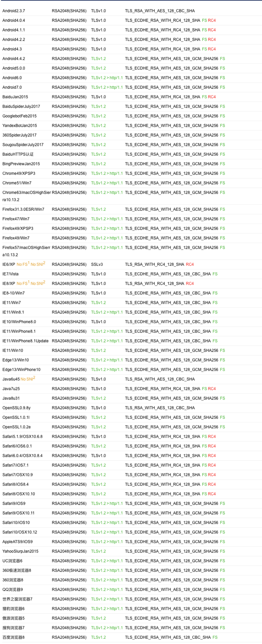Select the AppleATS9/iOS9 client name

[x=17, y=542]
